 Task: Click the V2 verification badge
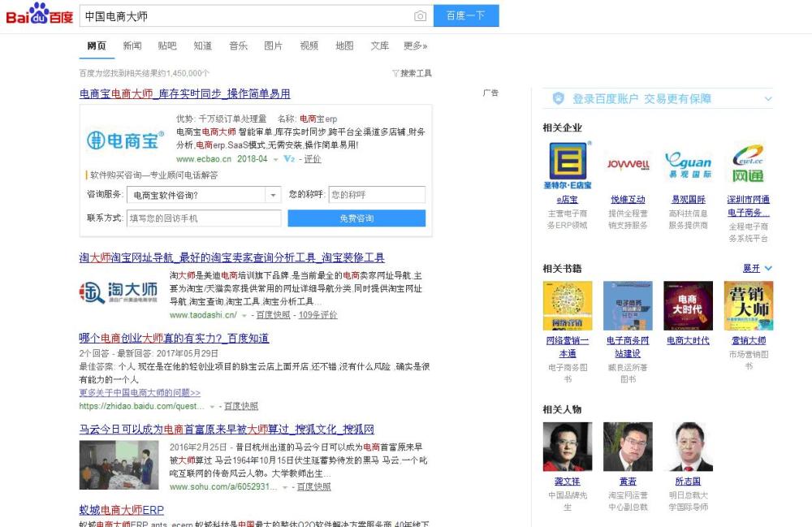[x=289, y=159]
